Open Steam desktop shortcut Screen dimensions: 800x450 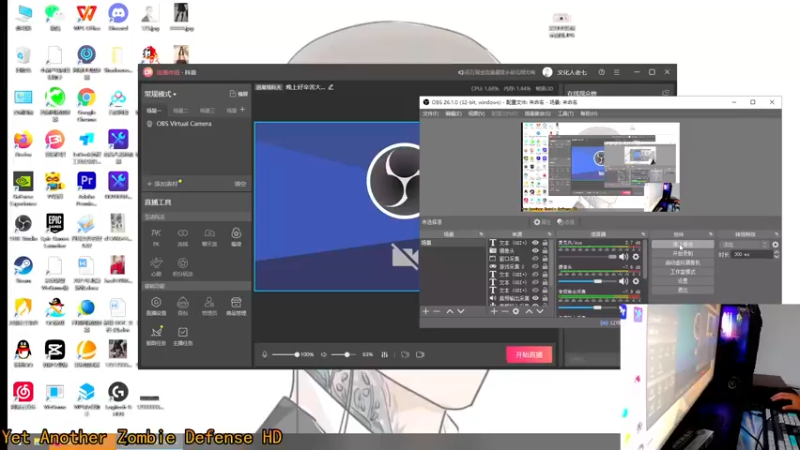23,270
